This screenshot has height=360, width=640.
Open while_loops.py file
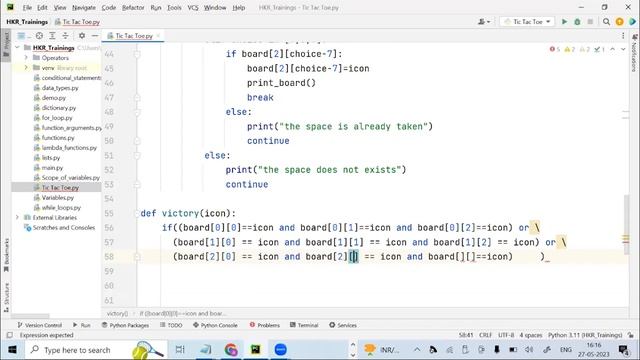pyautogui.click(x=61, y=208)
